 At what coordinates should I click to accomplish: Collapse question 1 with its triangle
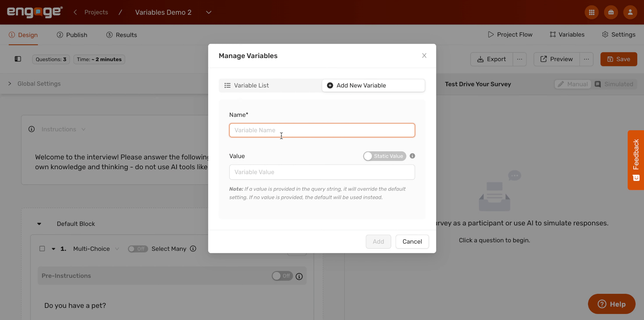point(53,249)
